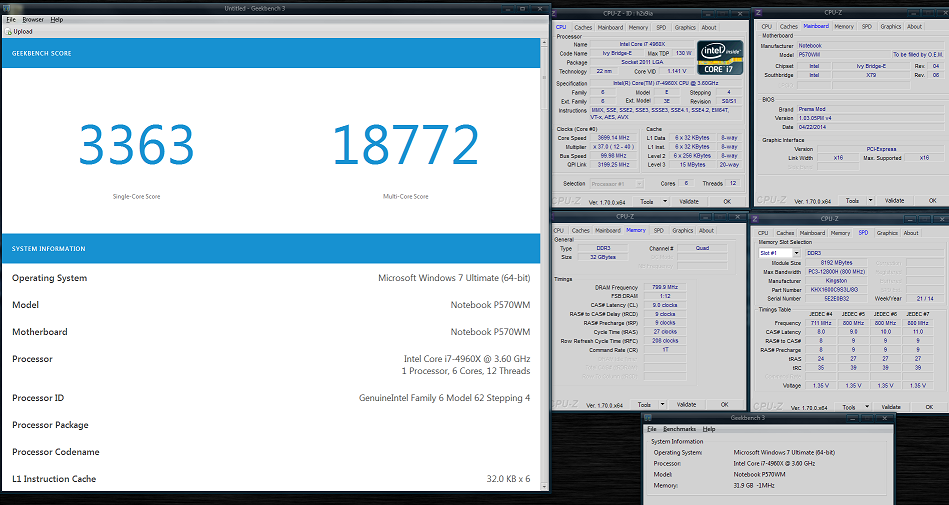The height and width of the screenshot is (505, 949).
Task: Click the Upload icon in Geekbench toolbar
Action: tap(8, 31)
